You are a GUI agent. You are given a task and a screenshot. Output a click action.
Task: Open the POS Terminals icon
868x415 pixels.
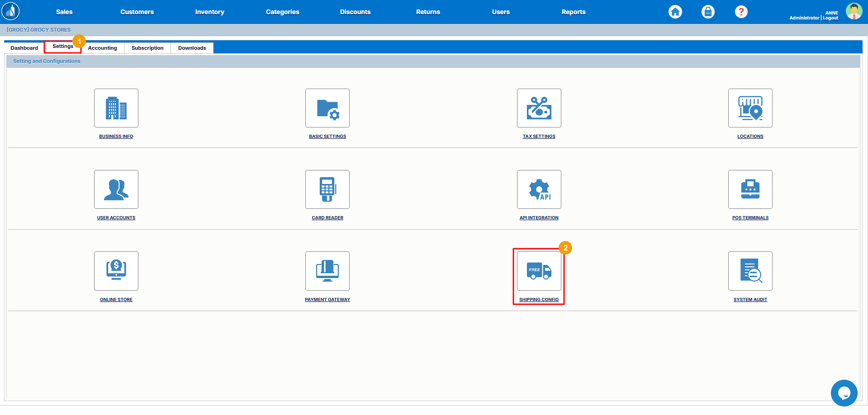tap(750, 189)
